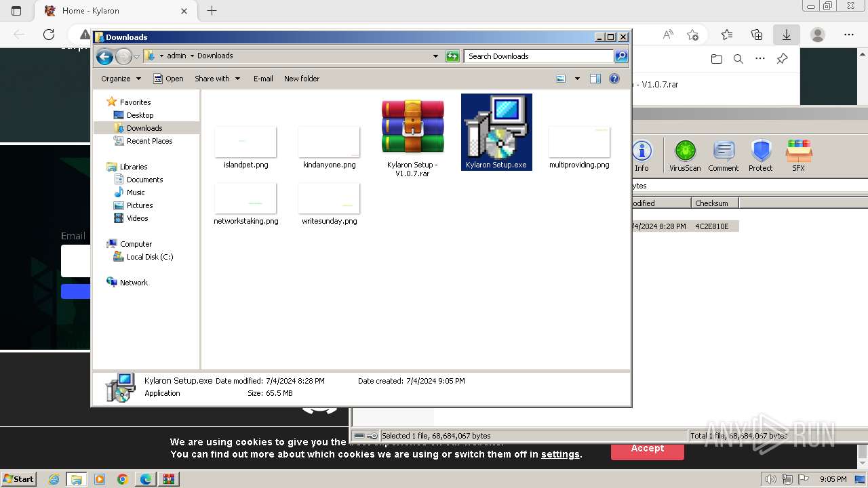Image resolution: width=868 pixels, height=488 pixels.
Task: Create a New folder
Action: pos(302,79)
